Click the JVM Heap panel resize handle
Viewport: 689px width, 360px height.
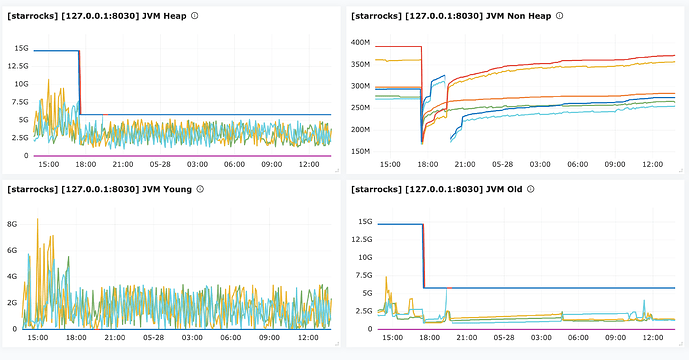337,171
